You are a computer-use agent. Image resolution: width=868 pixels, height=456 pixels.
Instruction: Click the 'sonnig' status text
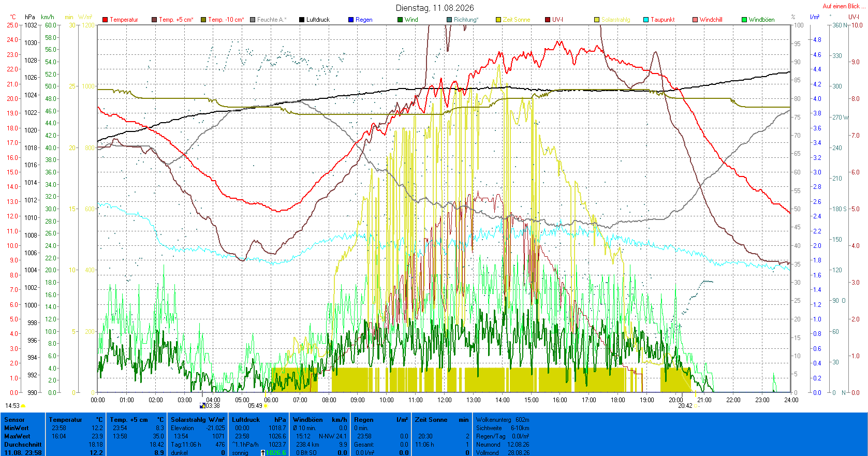coord(240,453)
